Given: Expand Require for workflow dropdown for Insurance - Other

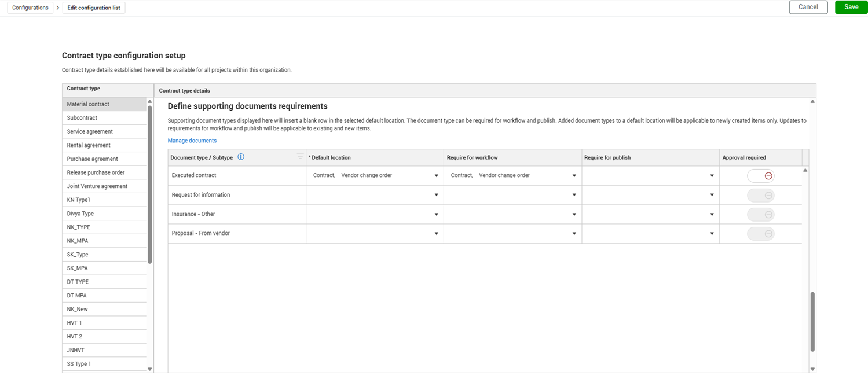Looking at the screenshot, I should pyautogui.click(x=574, y=215).
